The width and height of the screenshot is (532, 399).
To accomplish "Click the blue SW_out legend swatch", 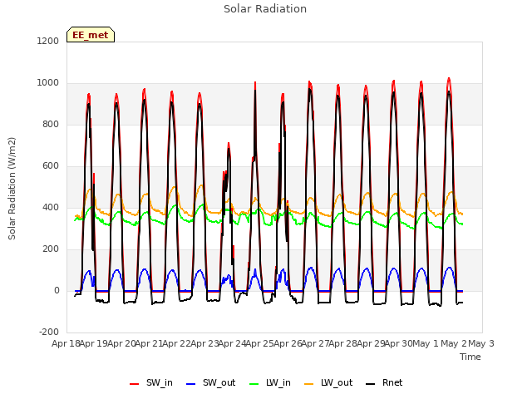I will pyautogui.click(x=191, y=384).
